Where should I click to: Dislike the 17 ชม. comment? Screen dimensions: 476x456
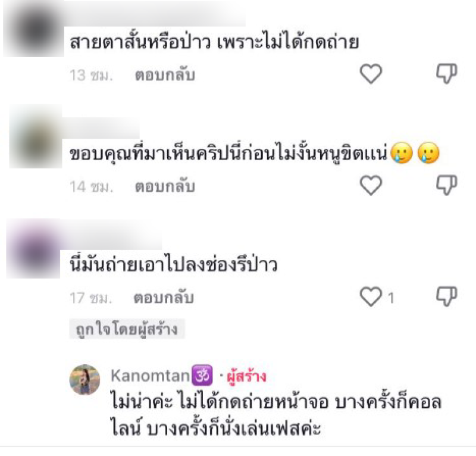click(446, 296)
